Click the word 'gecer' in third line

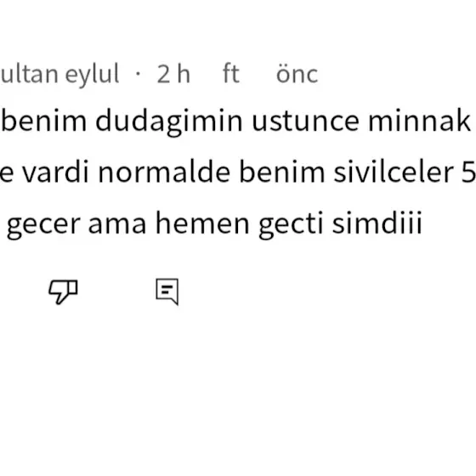pyautogui.click(x=43, y=224)
